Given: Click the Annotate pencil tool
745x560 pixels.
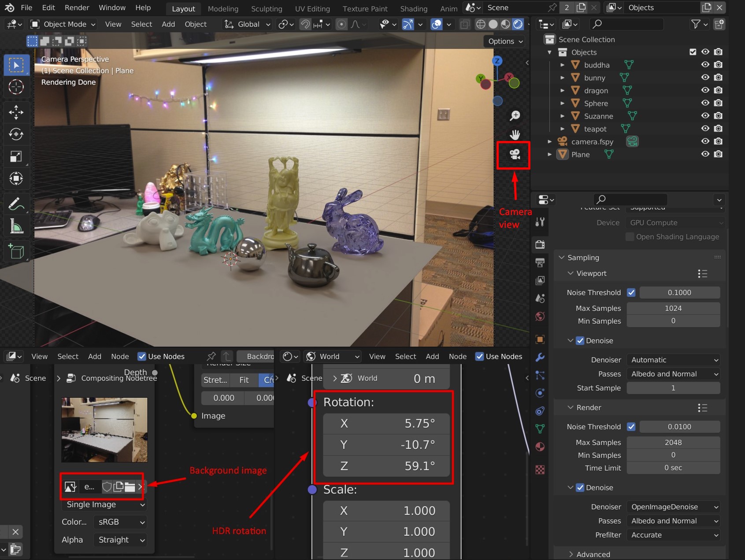Looking at the screenshot, I should (x=16, y=204).
